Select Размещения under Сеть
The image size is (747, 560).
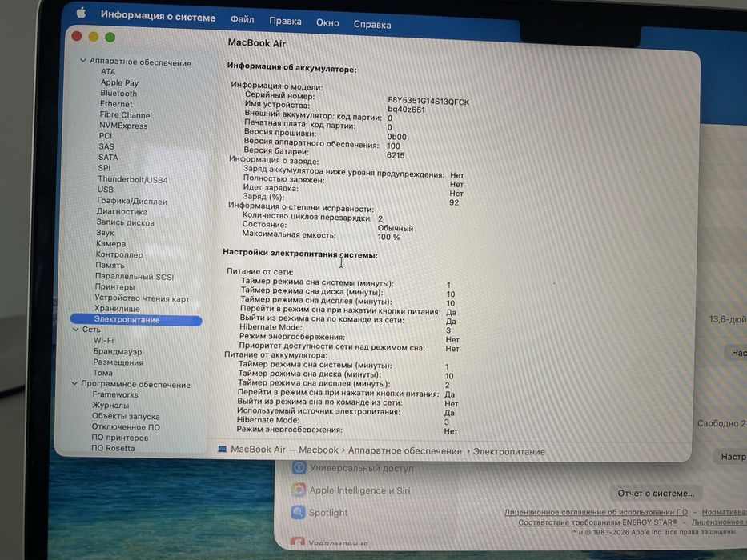coord(118,362)
